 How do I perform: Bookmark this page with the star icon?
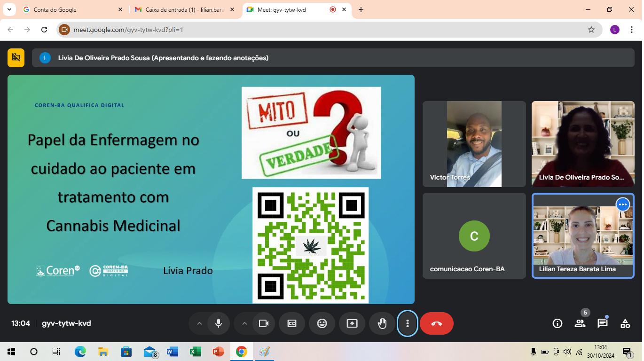click(x=591, y=30)
